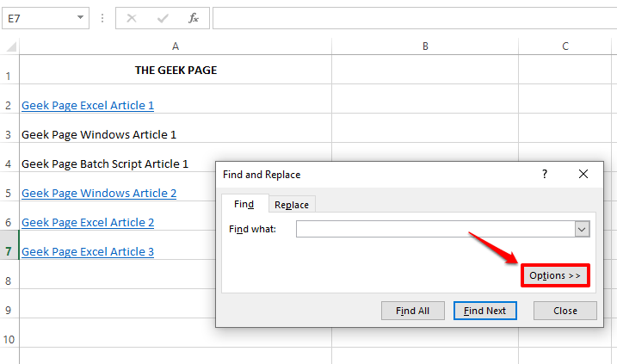Click the Close button in dialog
Image resolution: width=617 pixels, height=364 pixels.
(x=565, y=311)
